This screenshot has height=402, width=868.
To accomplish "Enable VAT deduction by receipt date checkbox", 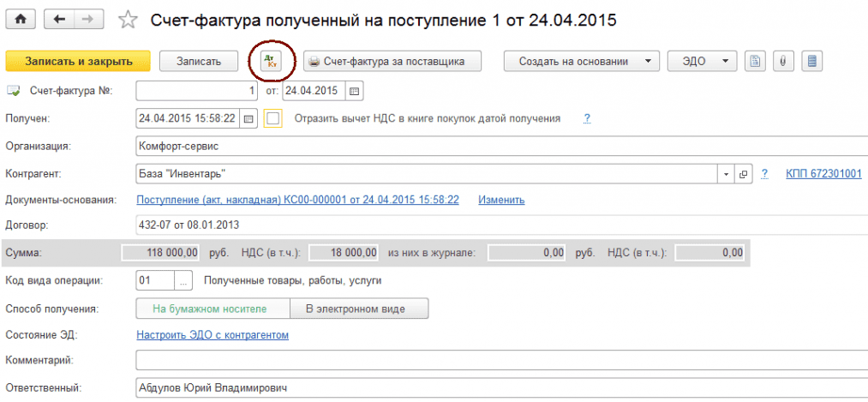I will tap(273, 118).
